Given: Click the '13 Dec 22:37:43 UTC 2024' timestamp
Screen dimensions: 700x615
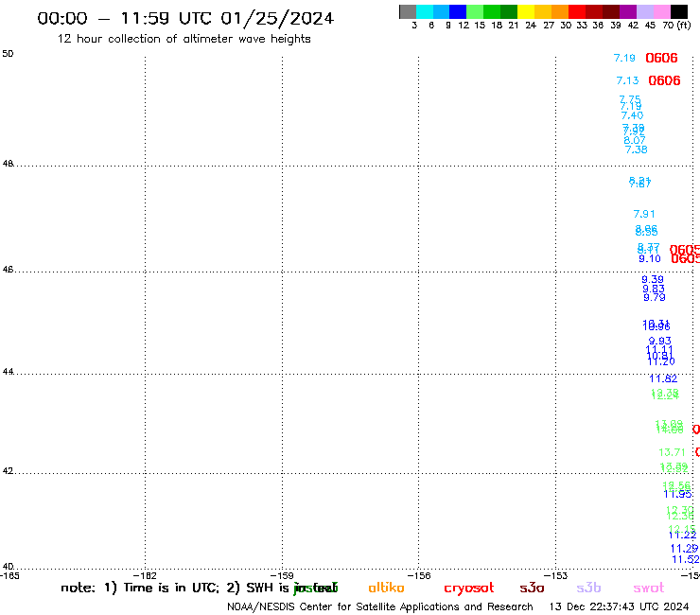Looking at the screenshot, I should click(619, 607).
